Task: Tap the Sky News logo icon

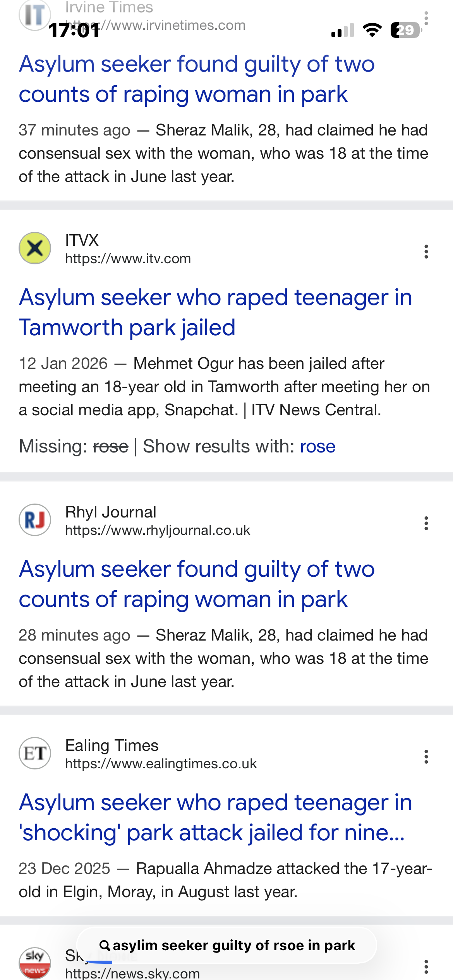Action: 35,963
